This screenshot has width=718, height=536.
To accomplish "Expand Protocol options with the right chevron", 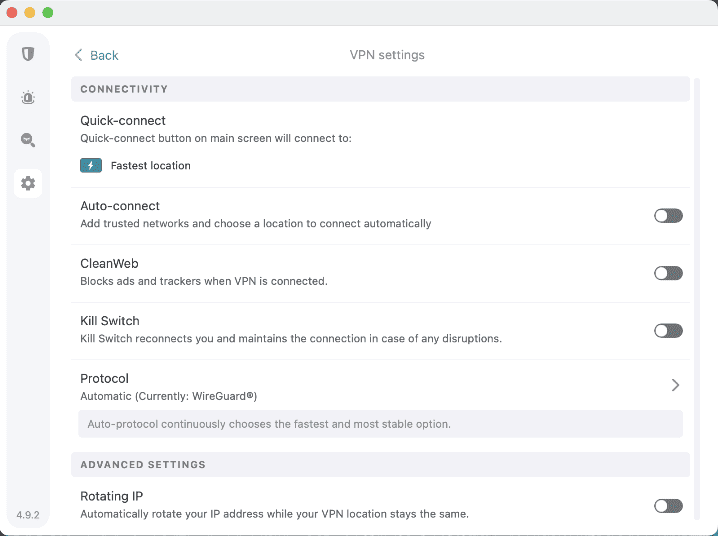I will pyautogui.click(x=676, y=385).
